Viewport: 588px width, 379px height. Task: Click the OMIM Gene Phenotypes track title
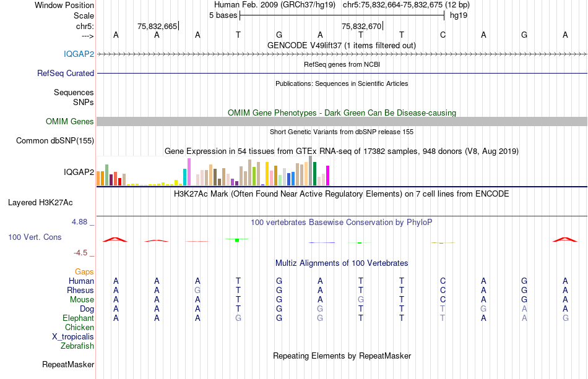[x=342, y=113]
